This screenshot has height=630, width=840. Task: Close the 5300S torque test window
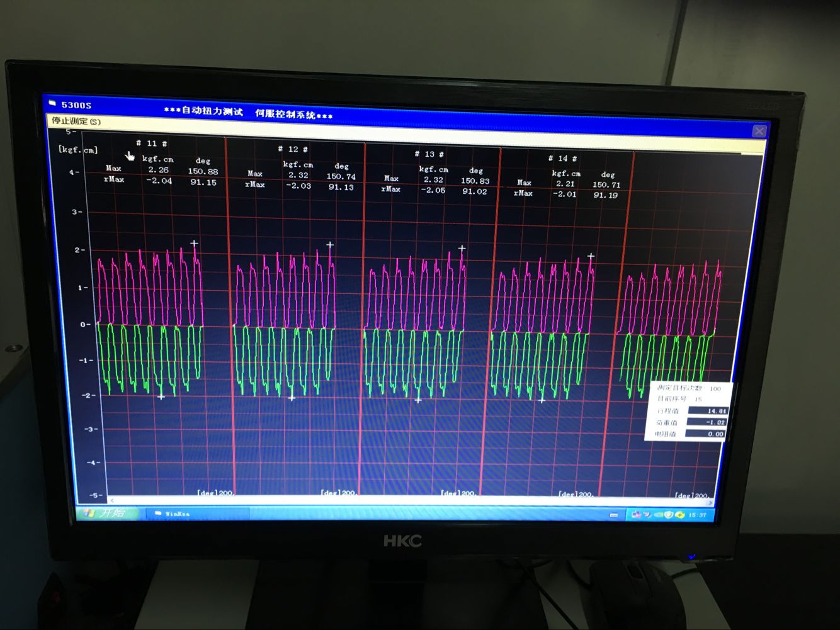(x=759, y=131)
